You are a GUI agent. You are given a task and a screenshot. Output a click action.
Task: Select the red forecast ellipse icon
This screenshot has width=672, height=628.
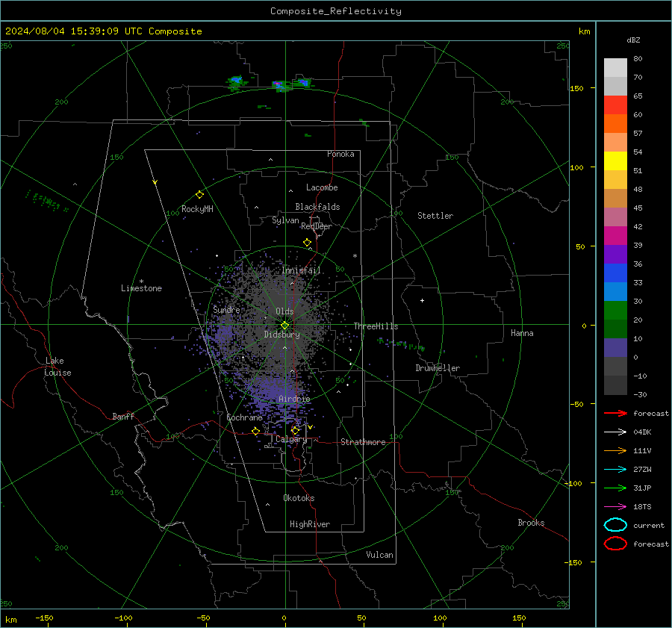point(615,544)
